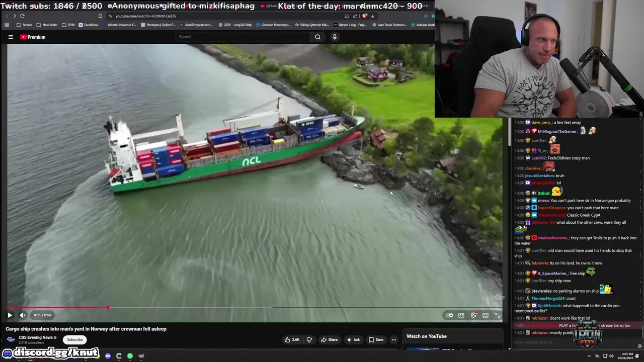Like the video (2.6K)
Viewport: 644px width, 362px height.
(292, 340)
